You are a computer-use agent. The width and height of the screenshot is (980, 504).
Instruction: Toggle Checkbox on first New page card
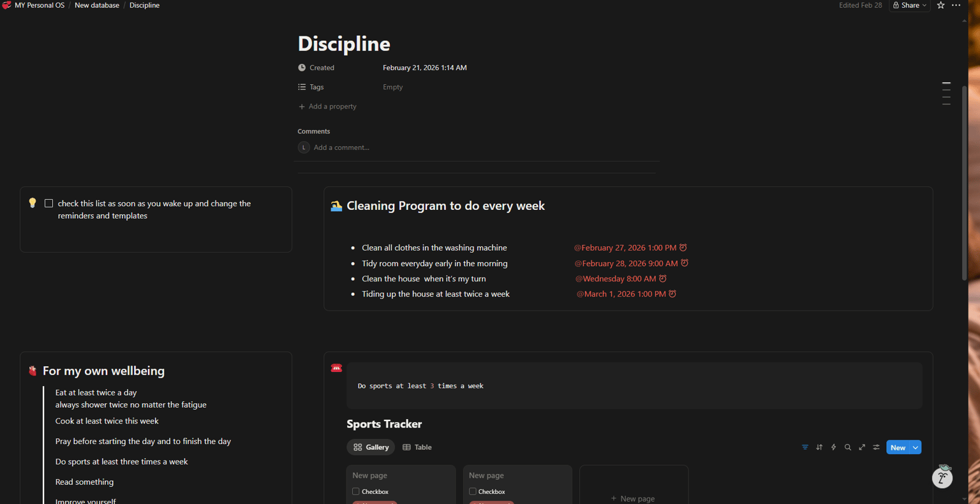point(356,492)
